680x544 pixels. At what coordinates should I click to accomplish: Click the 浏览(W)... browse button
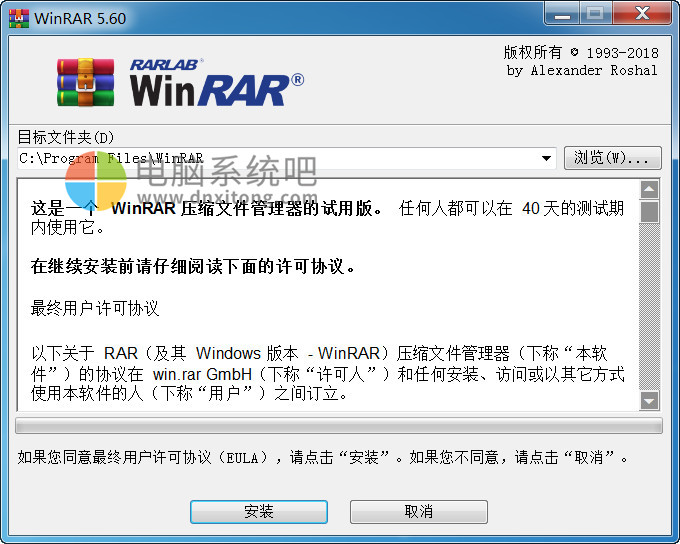click(x=612, y=158)
